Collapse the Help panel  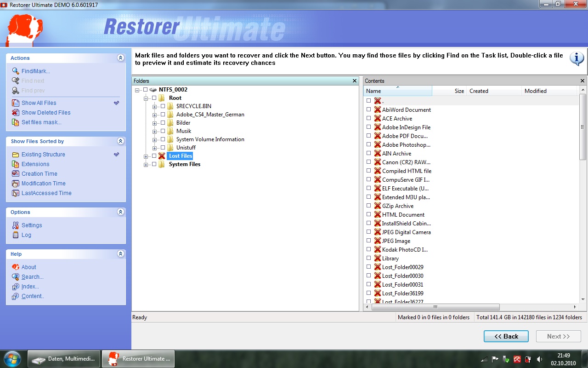tap(120, 254)
